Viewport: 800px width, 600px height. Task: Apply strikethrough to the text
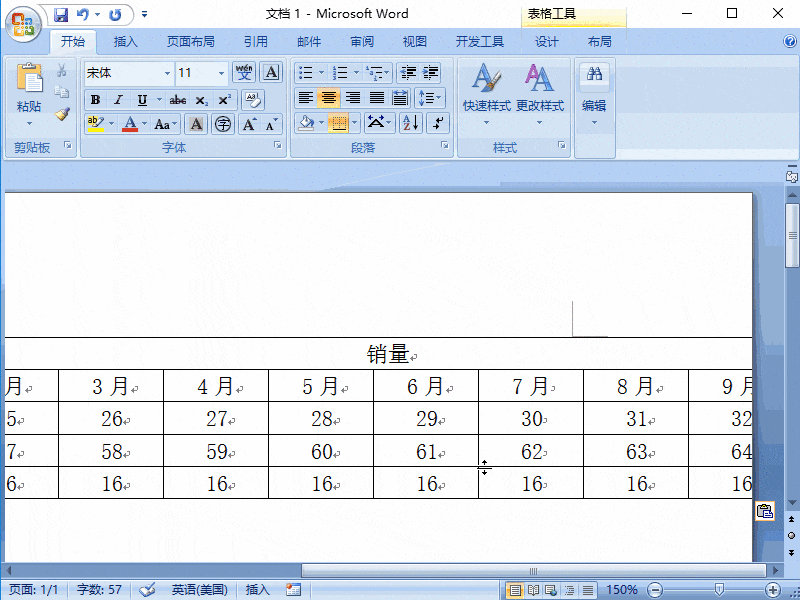click(178, 100)
